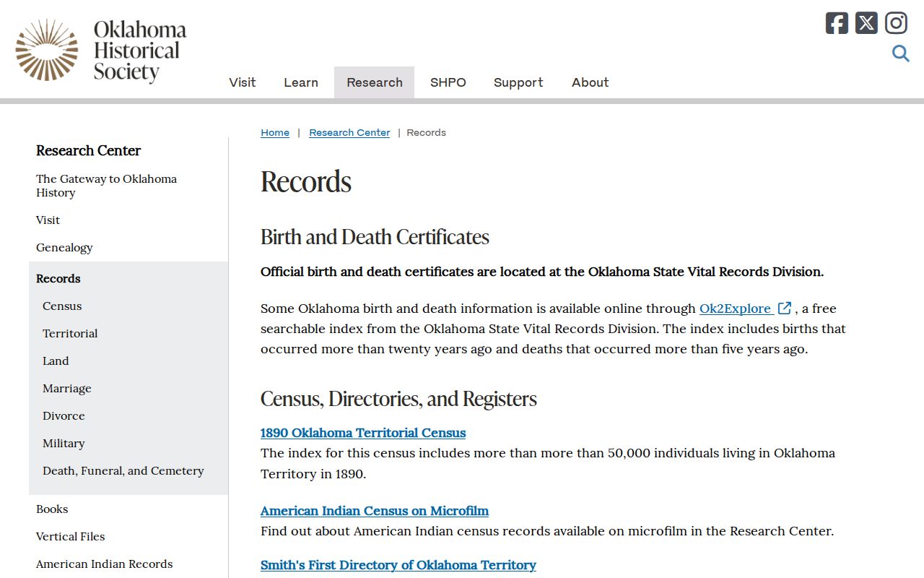Open Vertical Files in the sidebar
Screen dimensions: 924x578
point(71,537)
